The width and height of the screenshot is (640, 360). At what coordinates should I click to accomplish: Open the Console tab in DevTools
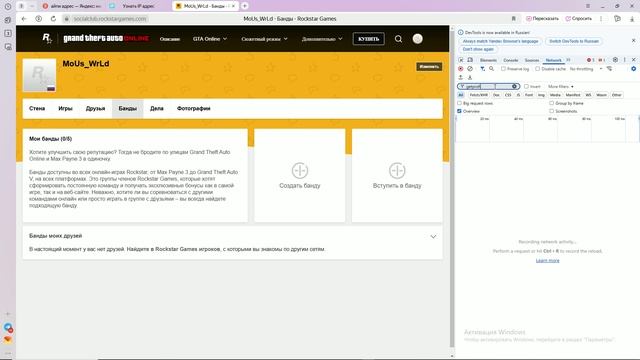511,60
